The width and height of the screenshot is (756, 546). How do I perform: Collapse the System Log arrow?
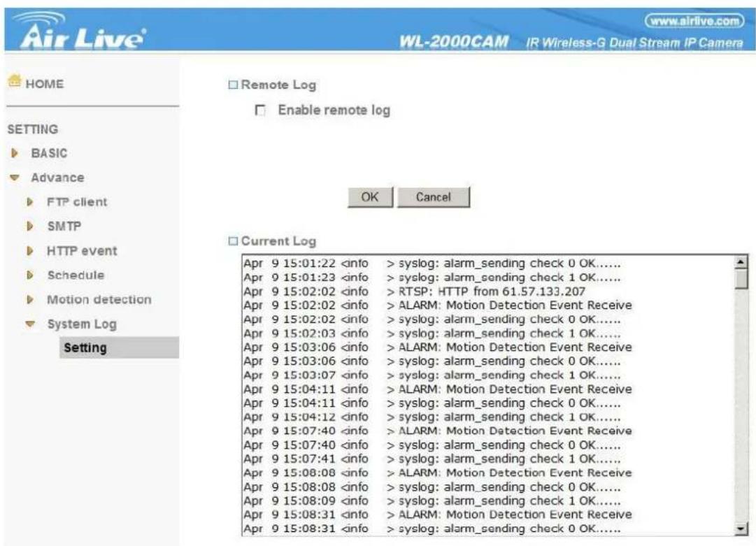(x=30, y=324)
